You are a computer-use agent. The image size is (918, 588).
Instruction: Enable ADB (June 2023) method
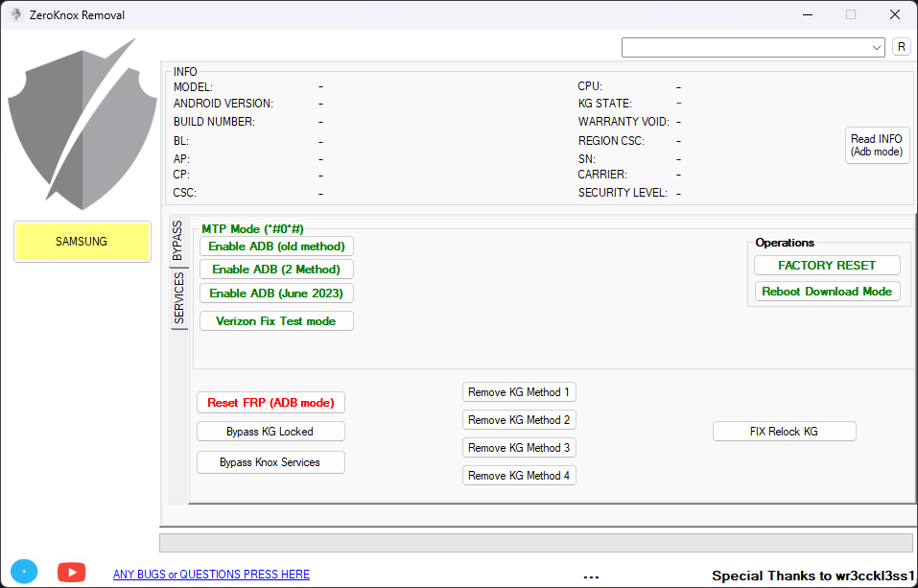pyautogui.click(x=276, y=293)
